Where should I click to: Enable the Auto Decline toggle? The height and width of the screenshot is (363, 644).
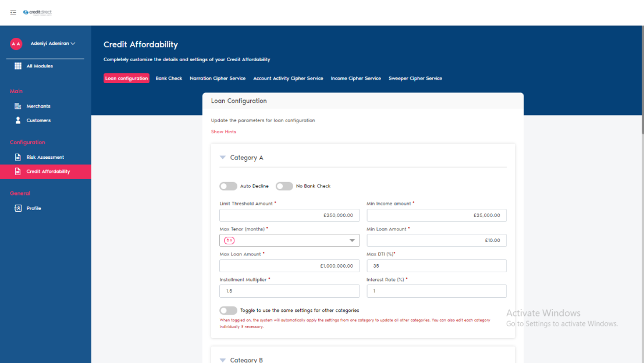tap(228, 186)
